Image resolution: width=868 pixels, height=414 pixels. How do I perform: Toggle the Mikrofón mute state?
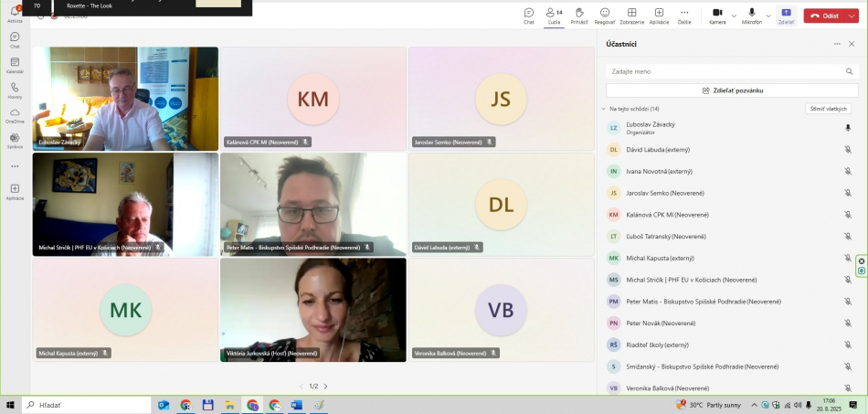pyautogui.click(x=752, y=16)
